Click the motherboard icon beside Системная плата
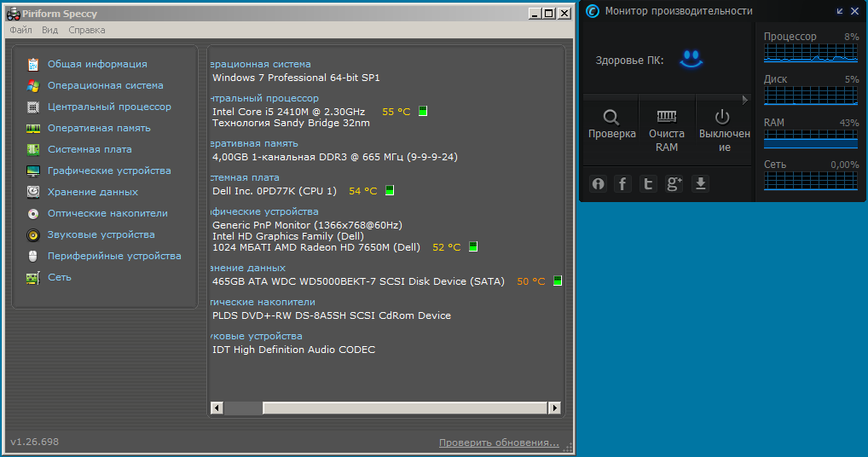 pos(33,149)
